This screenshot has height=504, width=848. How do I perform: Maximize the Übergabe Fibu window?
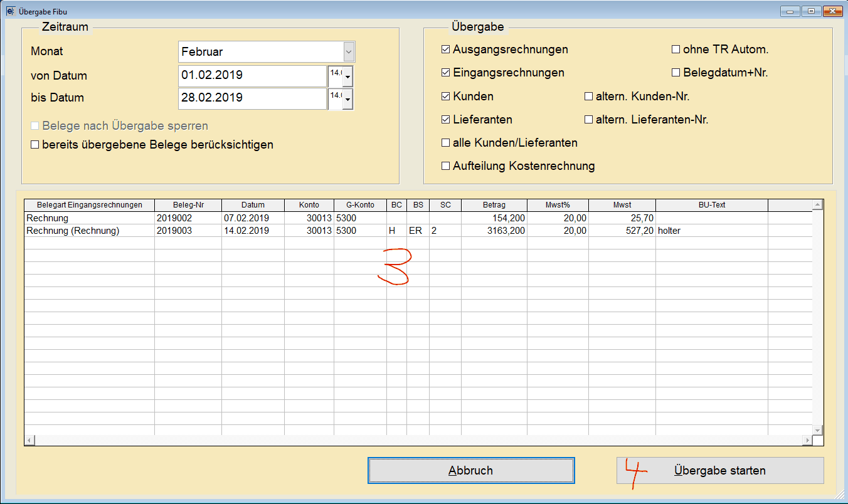click(811, 11)
